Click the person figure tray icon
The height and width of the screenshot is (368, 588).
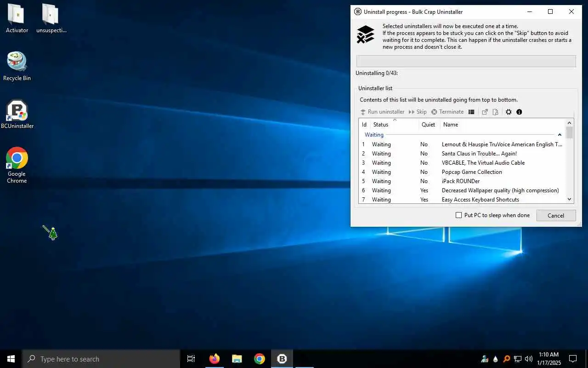[x=485, y=359]
